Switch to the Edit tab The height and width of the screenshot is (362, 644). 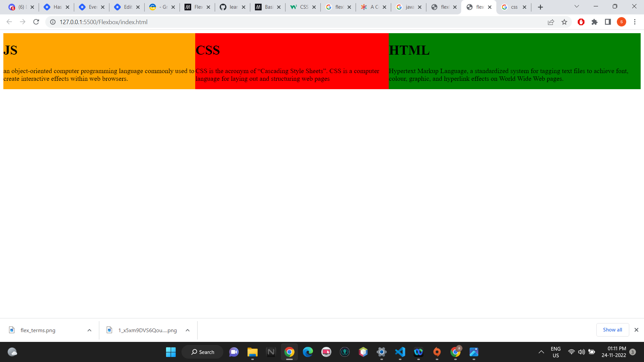tap(126, 7)
